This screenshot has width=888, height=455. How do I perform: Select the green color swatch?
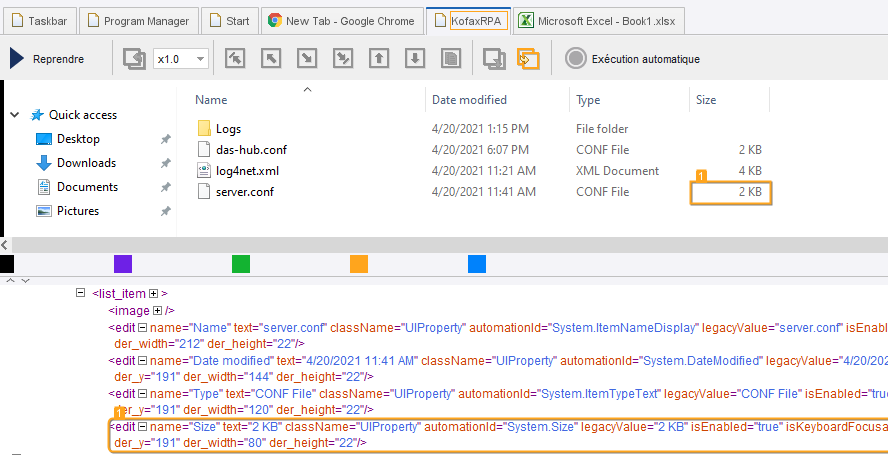[241, 264]
